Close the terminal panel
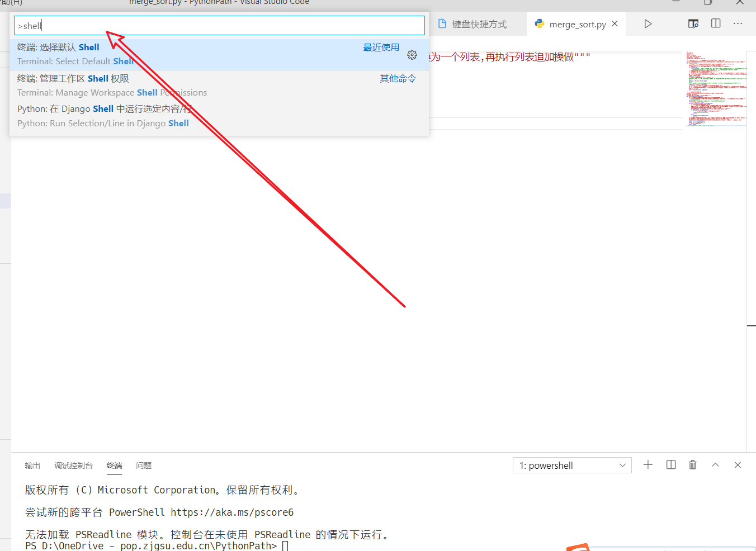The width and height of the screenshot is (756, 551). (x=738, y=465)
